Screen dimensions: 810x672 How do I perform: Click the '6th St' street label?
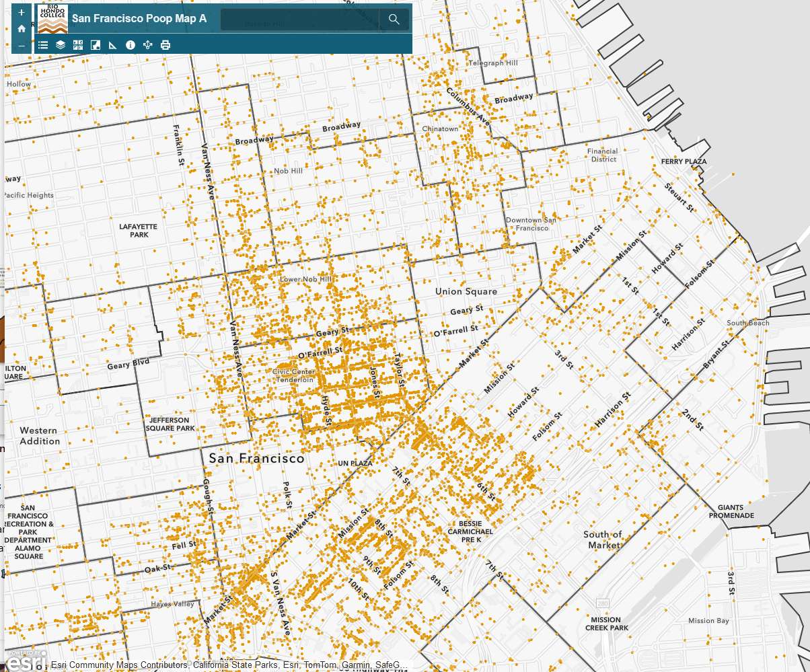coord(486,492)
